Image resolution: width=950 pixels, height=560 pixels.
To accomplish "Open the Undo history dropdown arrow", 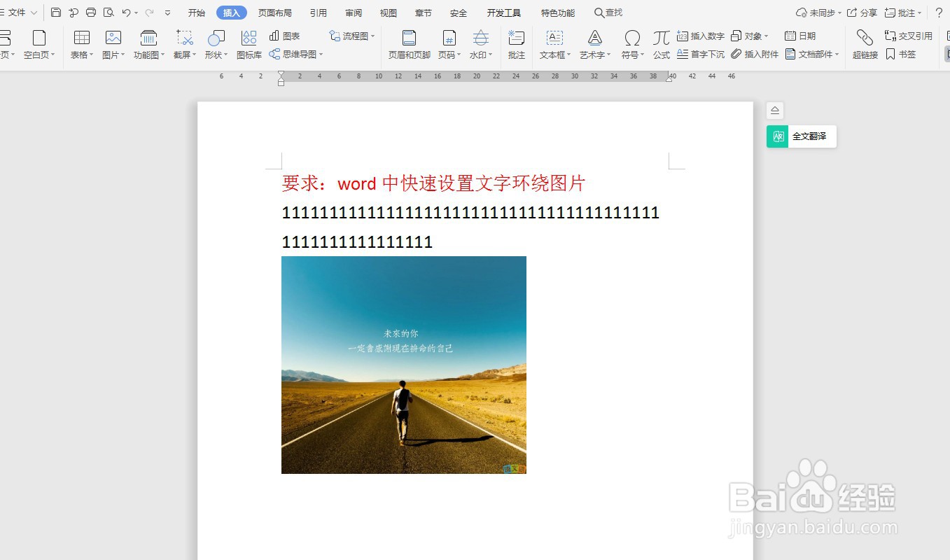I will (x=137, y=13).
